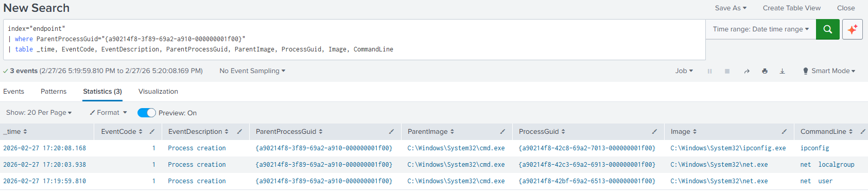Viewport: 868px width, 193px height.
Task: Sort by ParentProcessGuid column header
Action: (289, 132)
